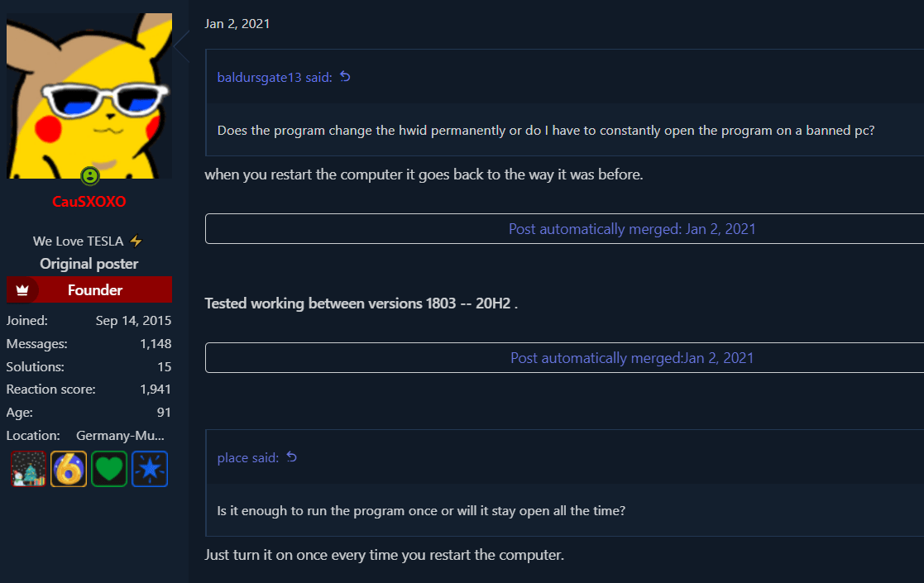The height and width of the screenshot is (583, 924).
Task: Click the Age value 91
Action: coord(164,412)
